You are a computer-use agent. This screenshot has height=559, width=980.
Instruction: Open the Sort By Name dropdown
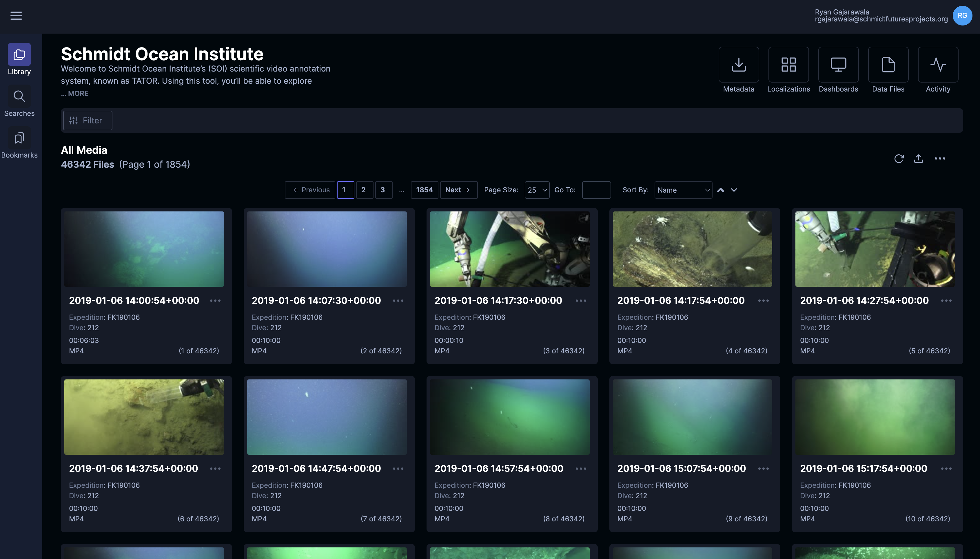coord(683,190)
